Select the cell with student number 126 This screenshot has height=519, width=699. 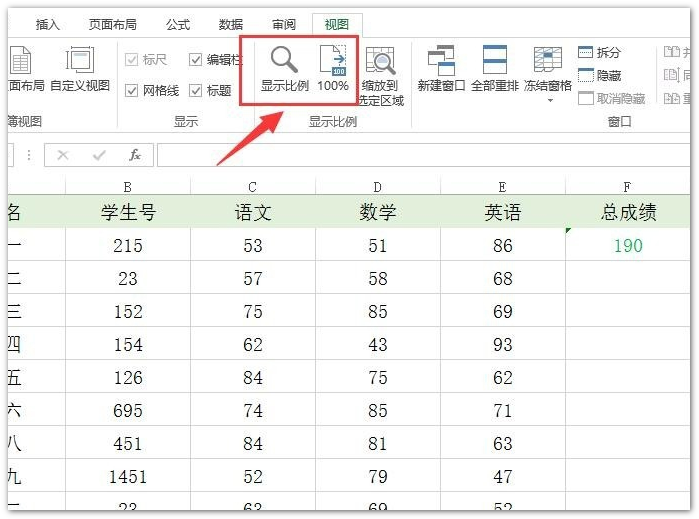pos(128,377)
